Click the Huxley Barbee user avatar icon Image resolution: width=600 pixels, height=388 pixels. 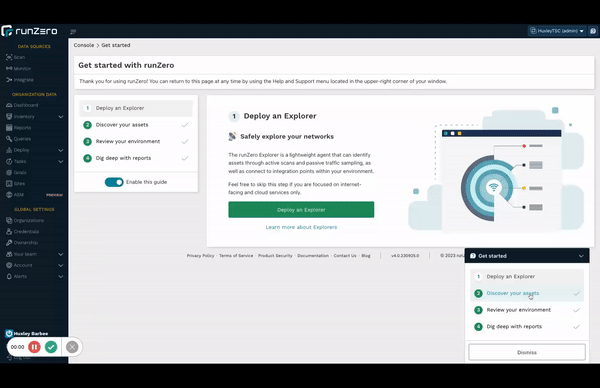pos(9,333)
